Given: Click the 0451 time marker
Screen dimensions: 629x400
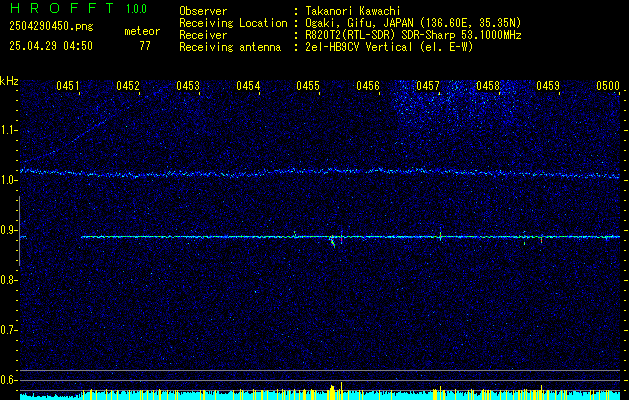Looking at the screenshot, I should click(x=67, y=86).
